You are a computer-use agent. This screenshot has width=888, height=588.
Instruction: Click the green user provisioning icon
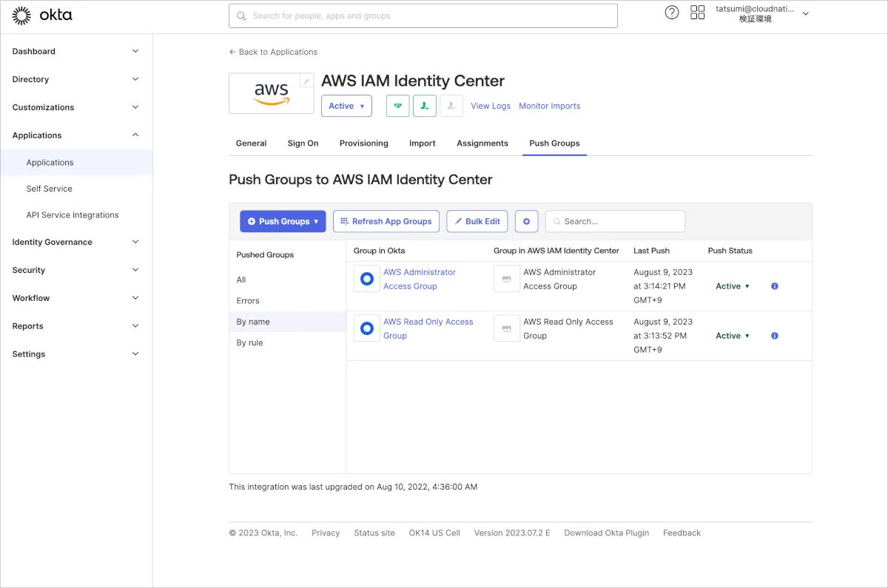(x=425, y=106)
